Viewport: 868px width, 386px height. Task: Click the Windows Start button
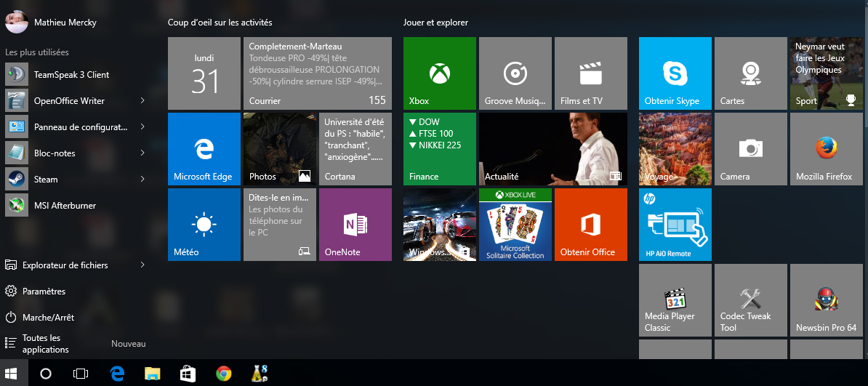click(x=10, y=373)
